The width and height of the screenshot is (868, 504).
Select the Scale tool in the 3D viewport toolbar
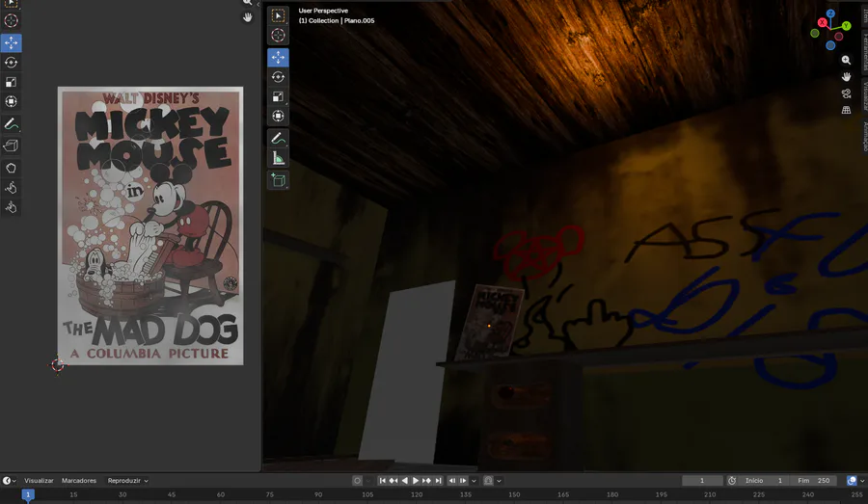(278, 96)
